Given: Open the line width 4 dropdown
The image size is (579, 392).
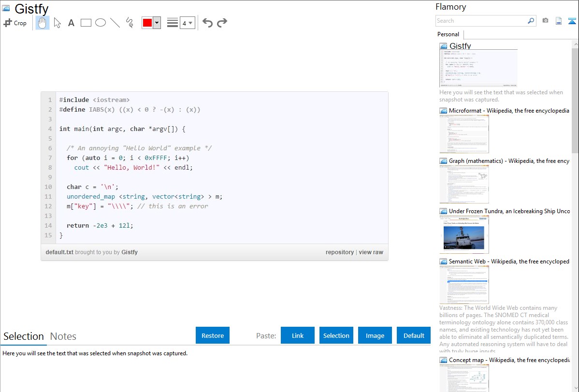Looking at the screenshot, I should 187,23.
